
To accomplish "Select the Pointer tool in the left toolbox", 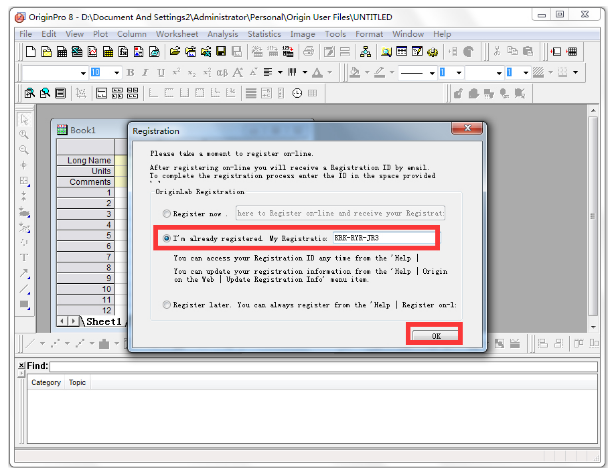I will pyautogui.click(x=24, y=119).
